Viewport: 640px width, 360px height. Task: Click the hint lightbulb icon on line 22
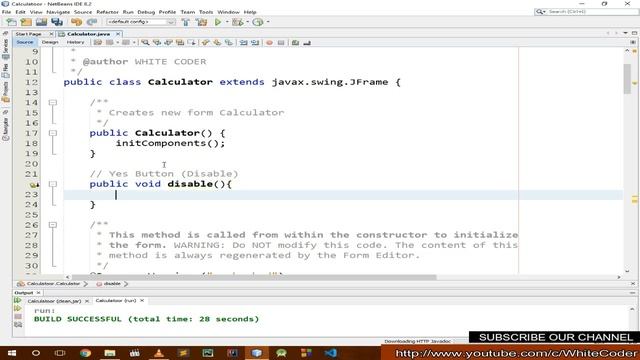click(34, 184)
